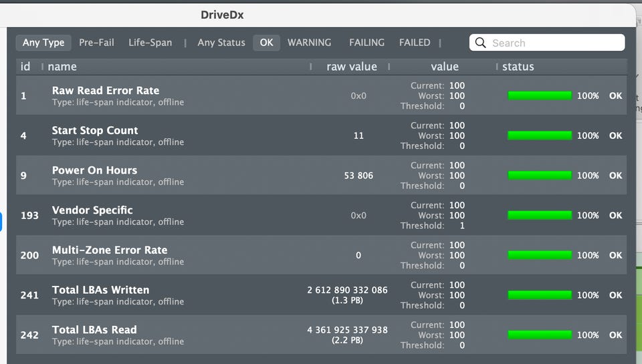Sort by the status column header

pyautogui.click(x=518, y=67)
